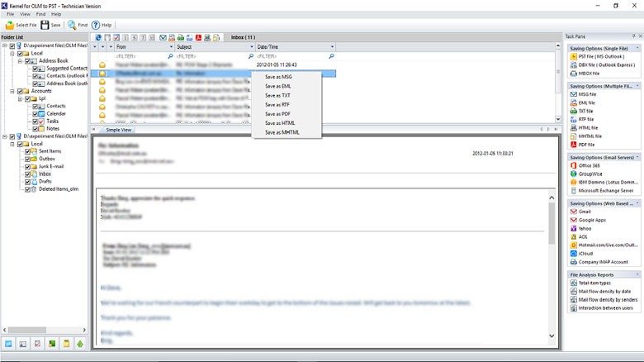Open the Date/Time column dropdown arrow

pos(332,47)
